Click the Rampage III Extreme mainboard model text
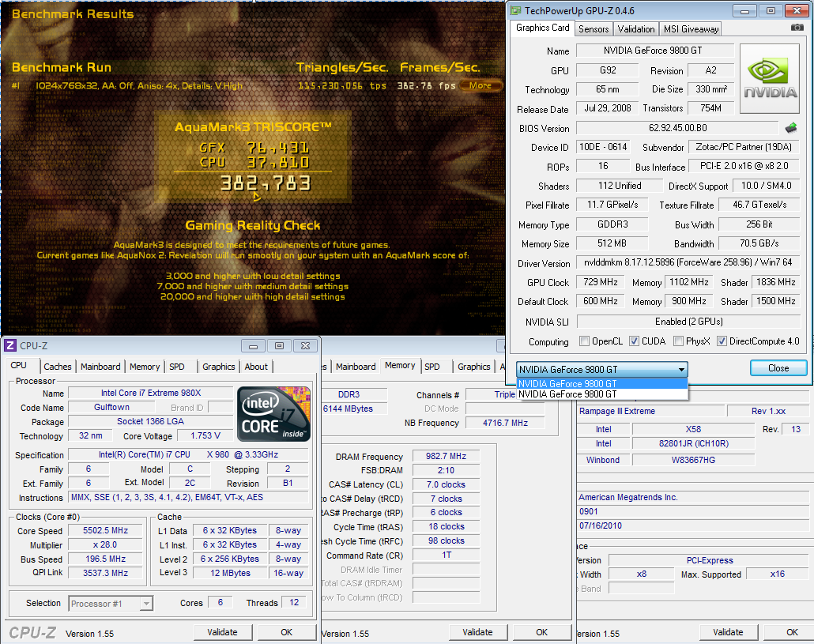 click(616, 411)
